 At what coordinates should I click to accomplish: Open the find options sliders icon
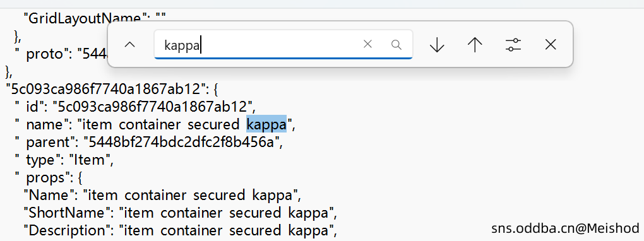(x=513, y=44)
